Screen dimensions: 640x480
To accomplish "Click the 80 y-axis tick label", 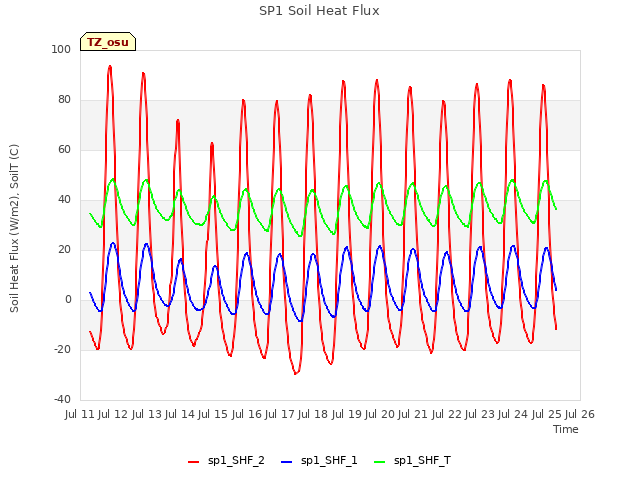I will click(64, 100).
